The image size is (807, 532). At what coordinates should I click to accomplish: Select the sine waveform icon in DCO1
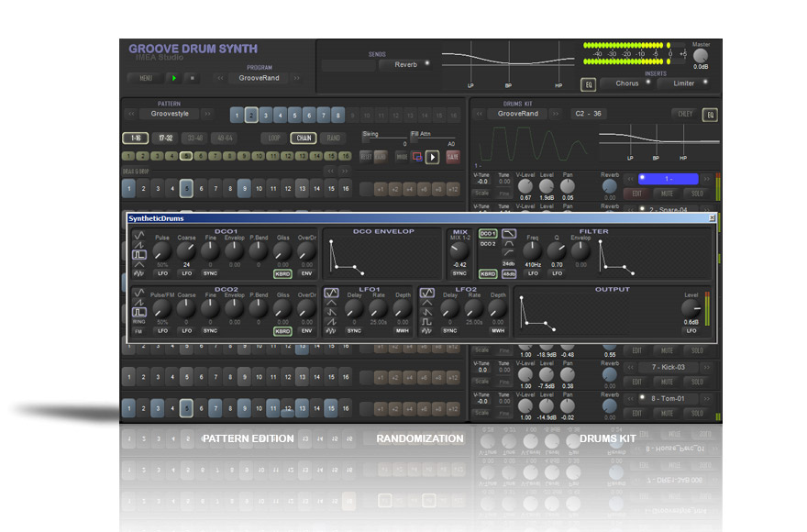[138, 235]
